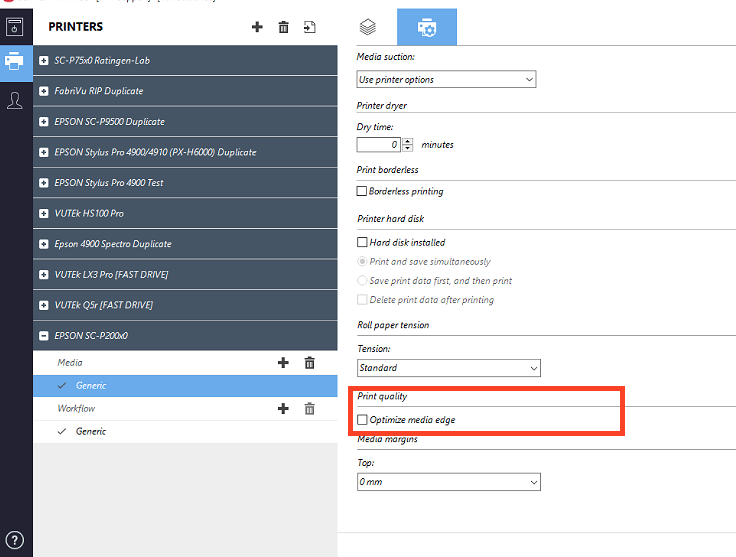Open the Tension dropdown
Viewport: 736px width, 557px height.
448,368
